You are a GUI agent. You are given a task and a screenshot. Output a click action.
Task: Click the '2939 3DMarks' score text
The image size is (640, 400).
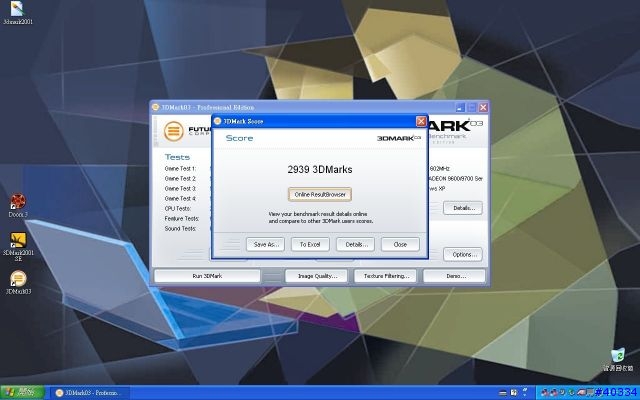[x=320, y=169]
